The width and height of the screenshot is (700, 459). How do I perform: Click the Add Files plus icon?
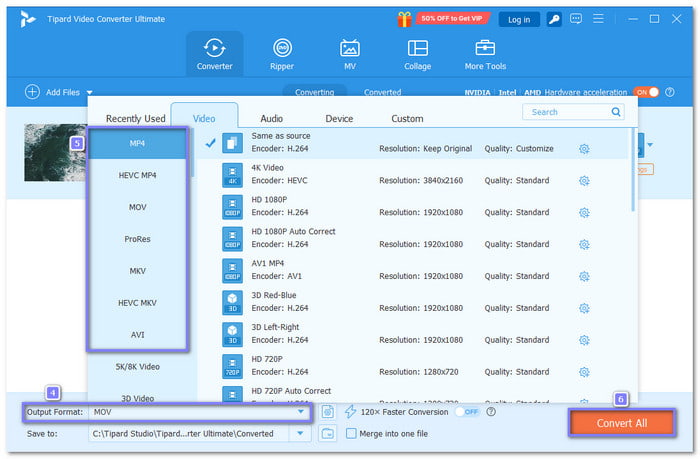[32, 92]
